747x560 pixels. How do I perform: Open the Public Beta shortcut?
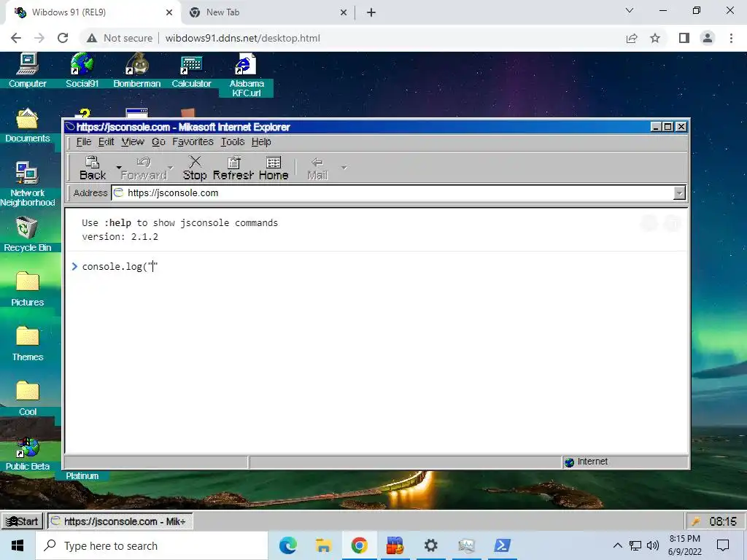point(27,454)
